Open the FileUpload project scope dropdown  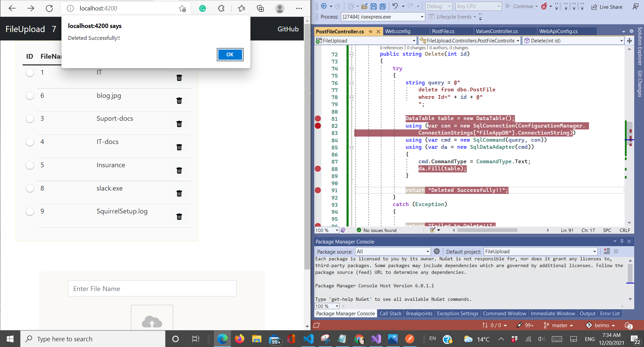coord(366,41)
